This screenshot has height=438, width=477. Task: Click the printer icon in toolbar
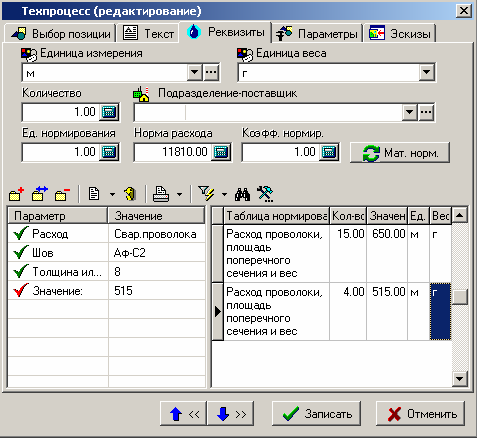(x=161, y=194)
